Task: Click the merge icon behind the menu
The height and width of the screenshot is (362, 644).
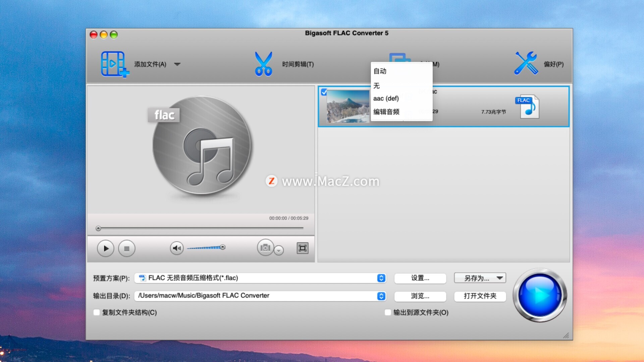Action: click(x=400, y=57)
